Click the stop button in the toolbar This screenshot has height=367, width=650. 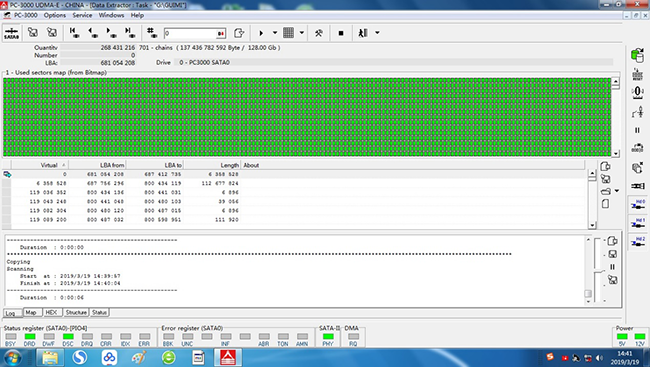coord(341,33)
